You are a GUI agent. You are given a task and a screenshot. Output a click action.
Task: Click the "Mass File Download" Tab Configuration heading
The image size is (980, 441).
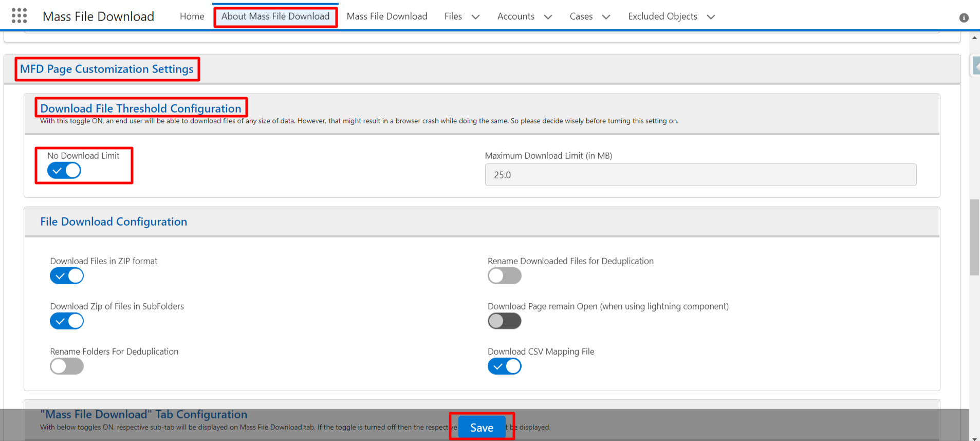pyautogui.click(x=144, y=414)
